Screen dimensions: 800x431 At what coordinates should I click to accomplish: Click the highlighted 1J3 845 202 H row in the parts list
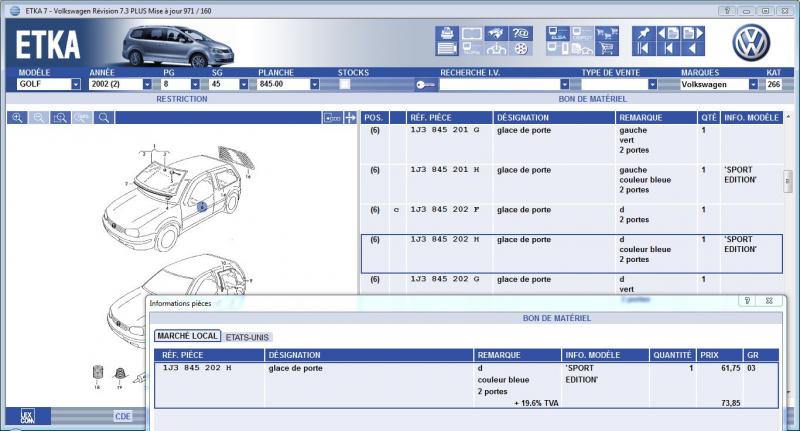coord(571,254)
